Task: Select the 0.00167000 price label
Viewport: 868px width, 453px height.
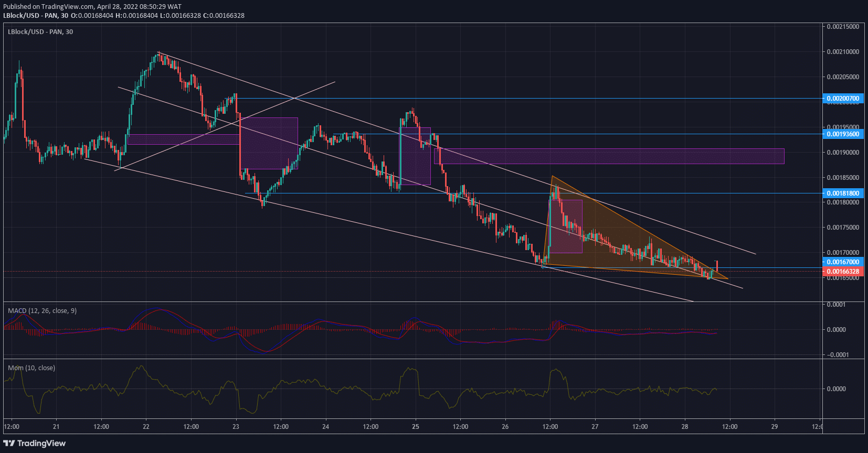Action: click(x=843, y=262)
